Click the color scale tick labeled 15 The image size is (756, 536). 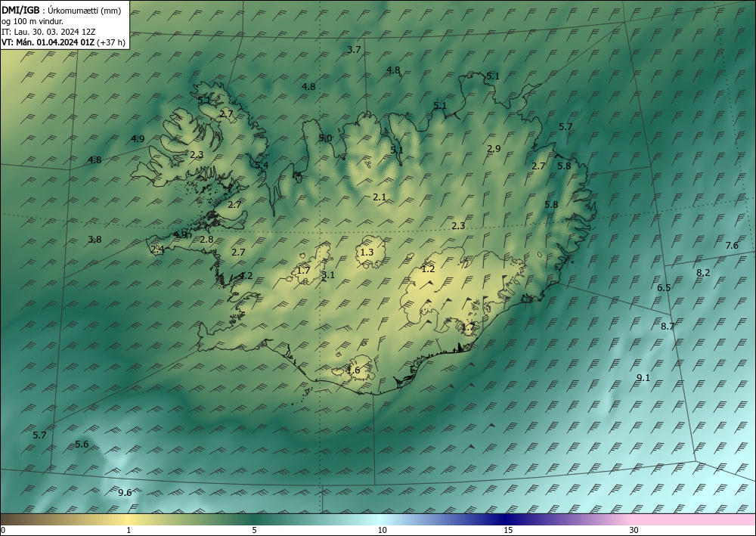(x=508, y=530)
